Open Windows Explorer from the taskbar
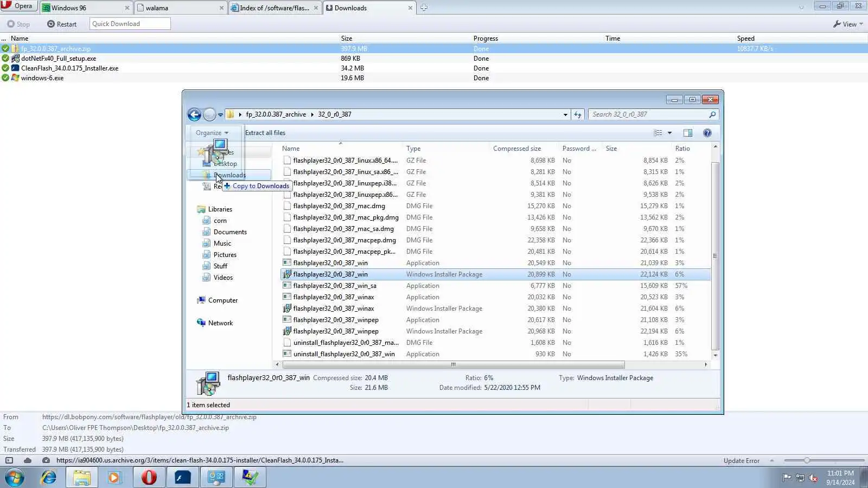Screen dimensions: 868x488 click(x=81, y=478)
